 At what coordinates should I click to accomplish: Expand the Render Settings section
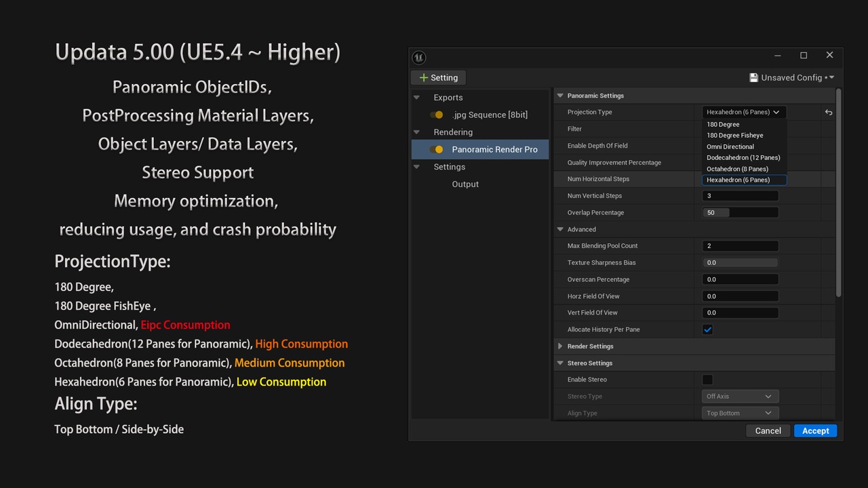560,346
